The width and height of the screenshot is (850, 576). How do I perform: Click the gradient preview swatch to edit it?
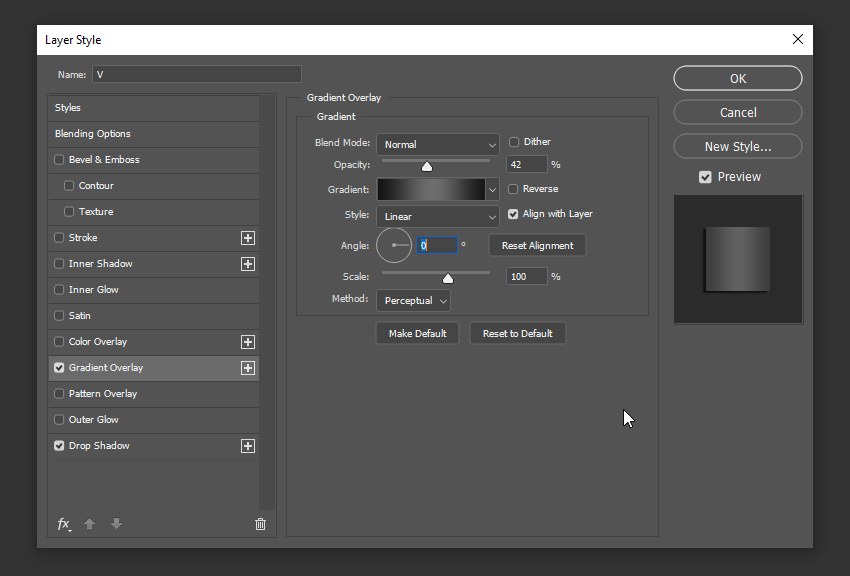(x=432, y=188)
